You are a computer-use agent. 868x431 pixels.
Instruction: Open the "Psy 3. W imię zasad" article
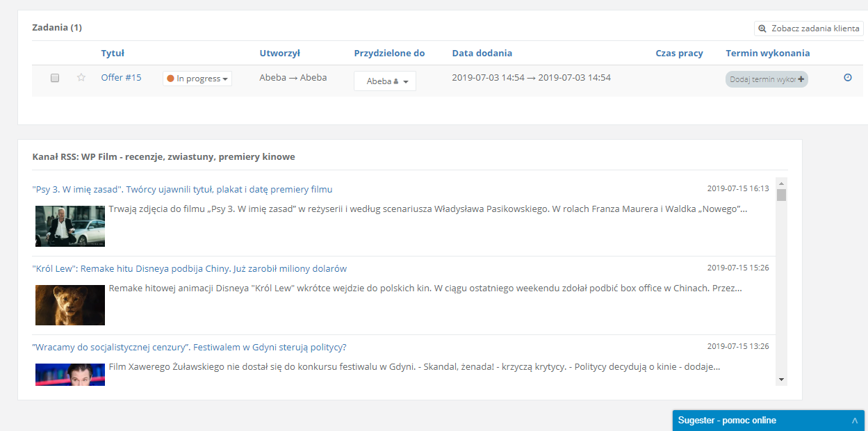(x=182, y=189)
